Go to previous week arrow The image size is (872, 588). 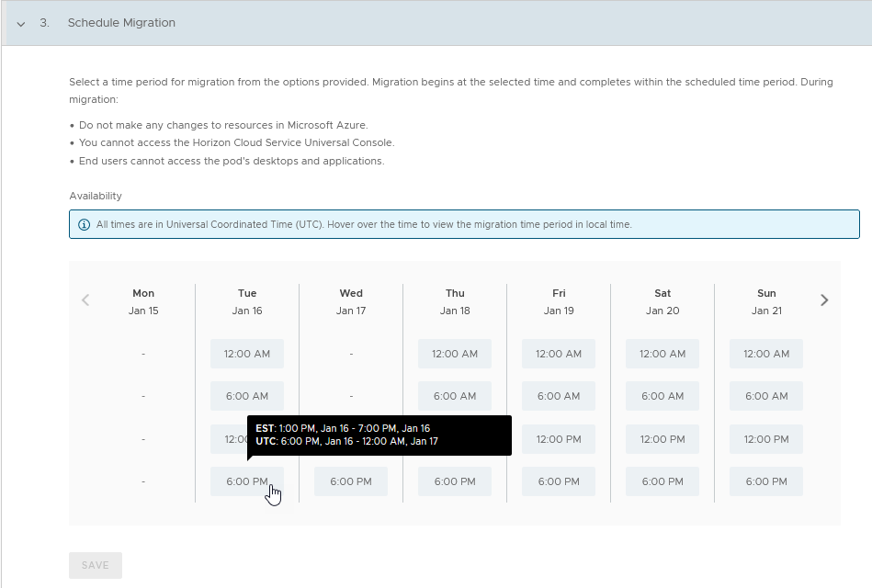(85, 300)
